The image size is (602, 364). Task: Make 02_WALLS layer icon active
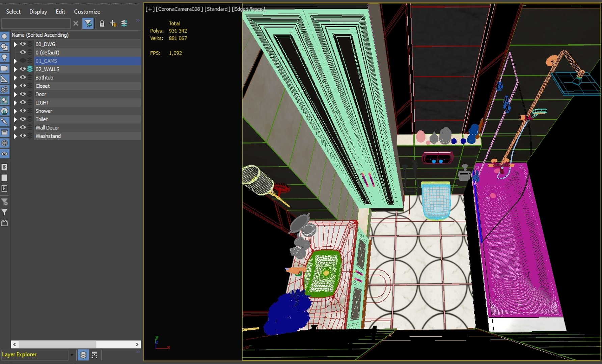point(30,69)
